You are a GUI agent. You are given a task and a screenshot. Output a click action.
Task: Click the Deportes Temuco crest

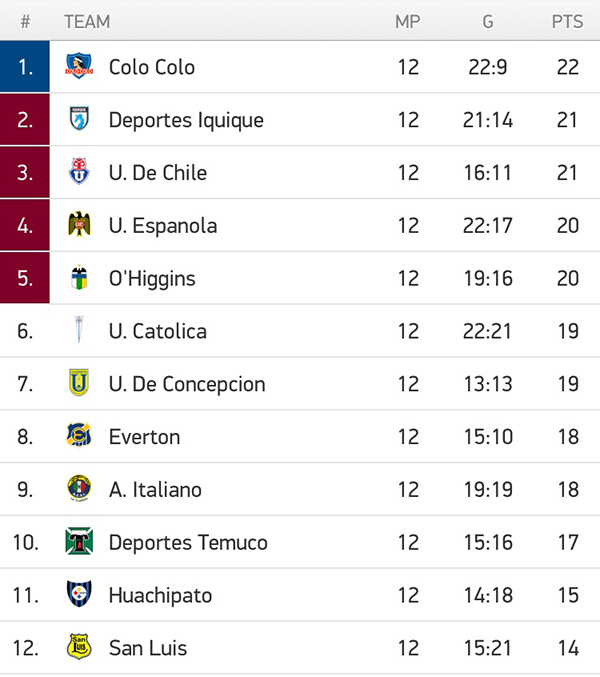[79, 541]
